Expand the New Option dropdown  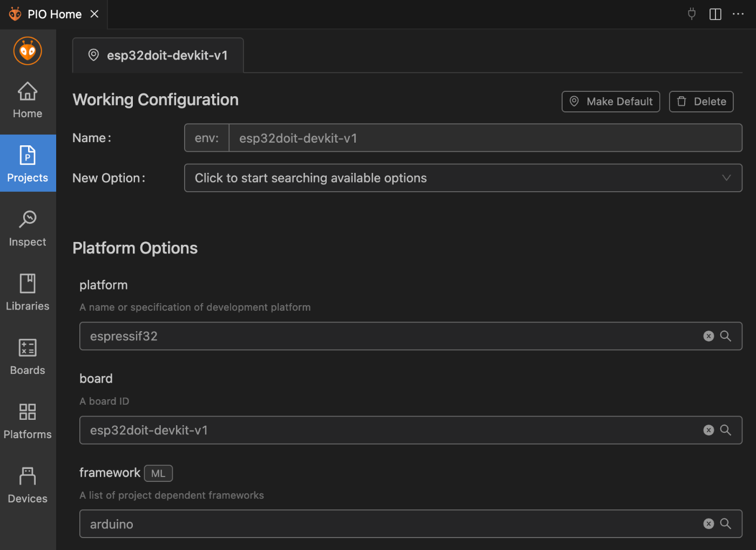(463, 178)
